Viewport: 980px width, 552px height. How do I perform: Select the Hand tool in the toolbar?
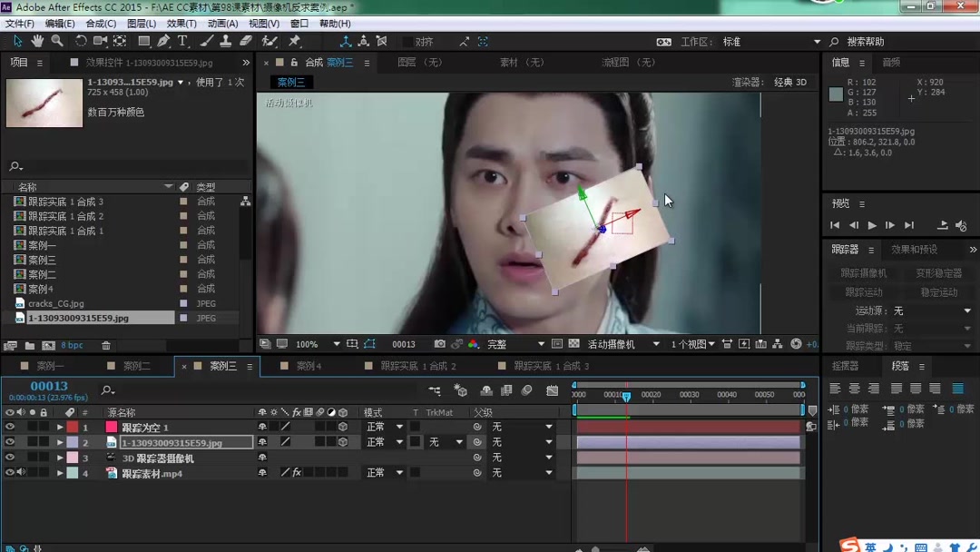(x=36, y=41)
